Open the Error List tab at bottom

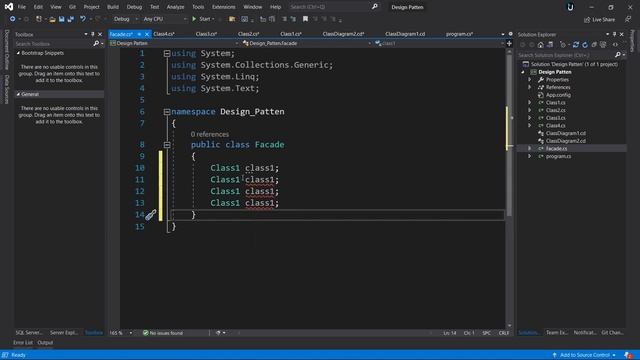tap(23, 343)
